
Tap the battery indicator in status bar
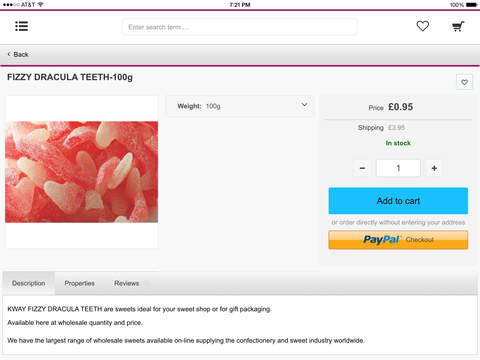tap(471, 5)
